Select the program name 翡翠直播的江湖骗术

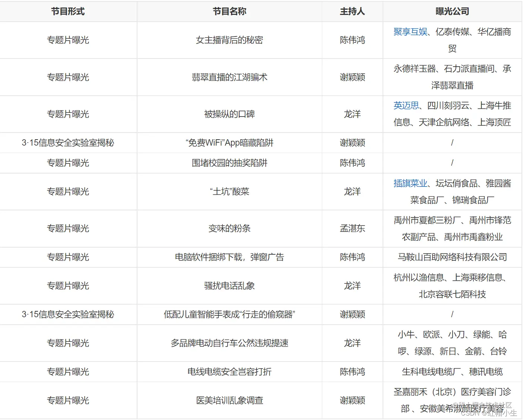(229, 77)
